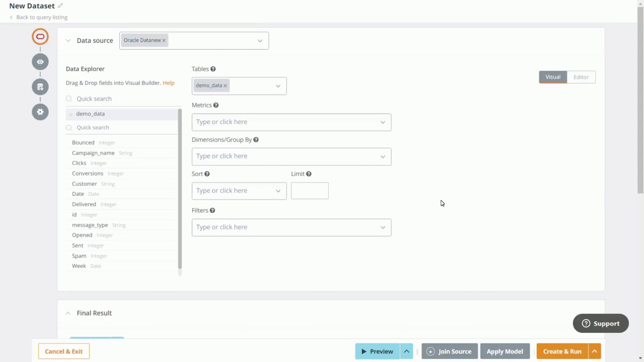Open the settings gear step icon
The height and width of the screenshot is (362, 644).
point(40,112)
